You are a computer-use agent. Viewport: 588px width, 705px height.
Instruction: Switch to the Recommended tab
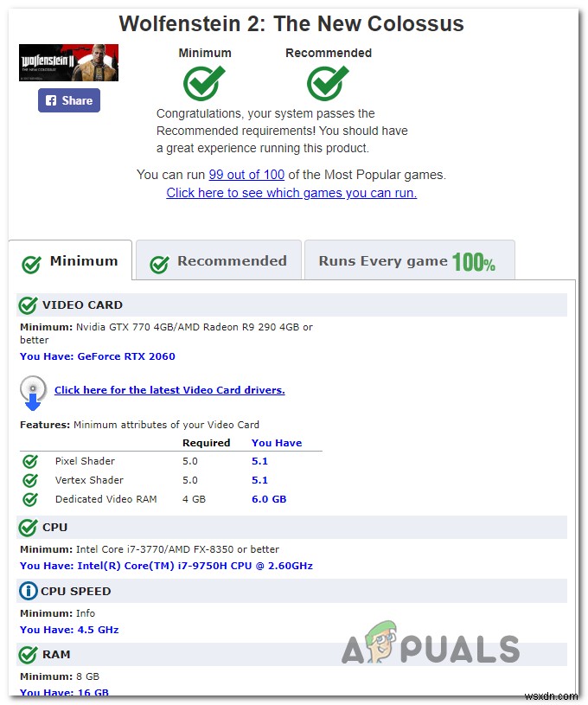(219, 260)
